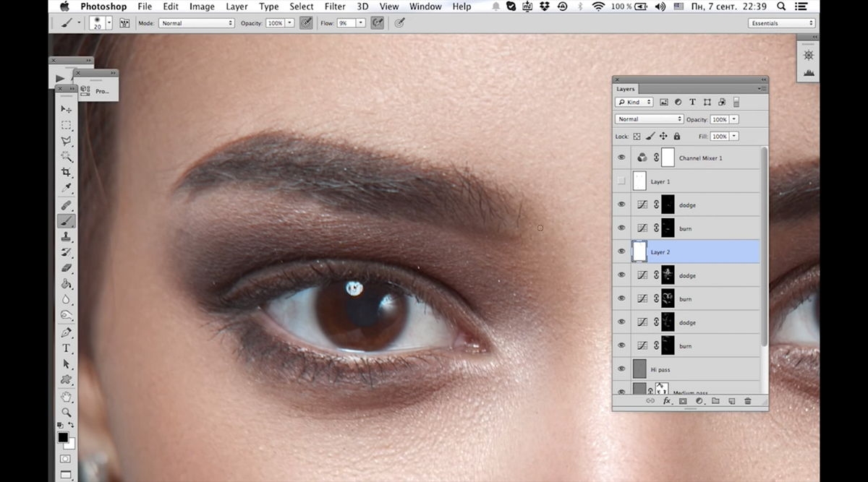Select the Zoom tool
Screen dimensions: 868x482
66,412
